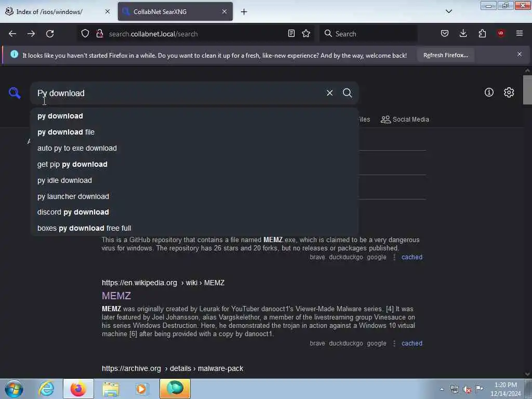Image resolution: width=532 pixels, height=399 pixels.
Task: Expand options dots beside Wikipedia result cached link
Action: tap(394, 343)
